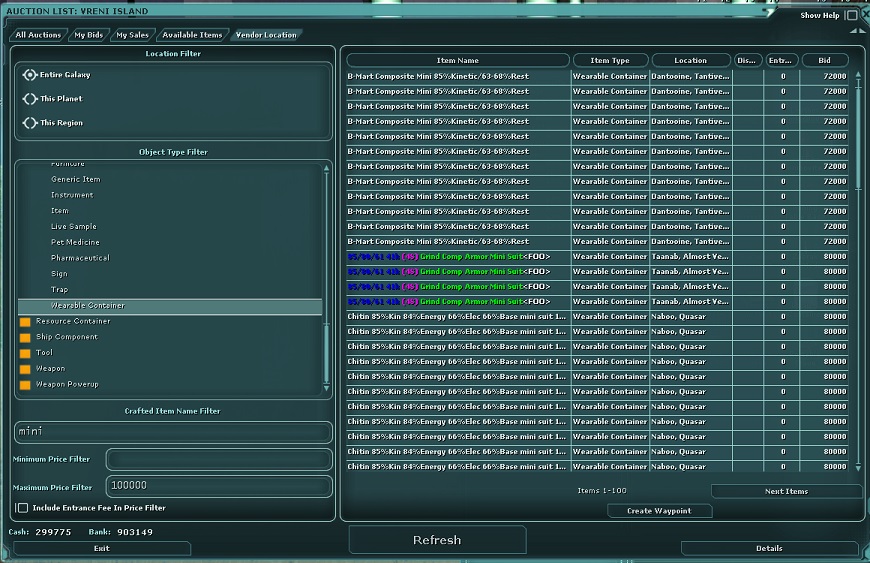Select Sign object type
The image size is (870, 563).
(59, 273)
